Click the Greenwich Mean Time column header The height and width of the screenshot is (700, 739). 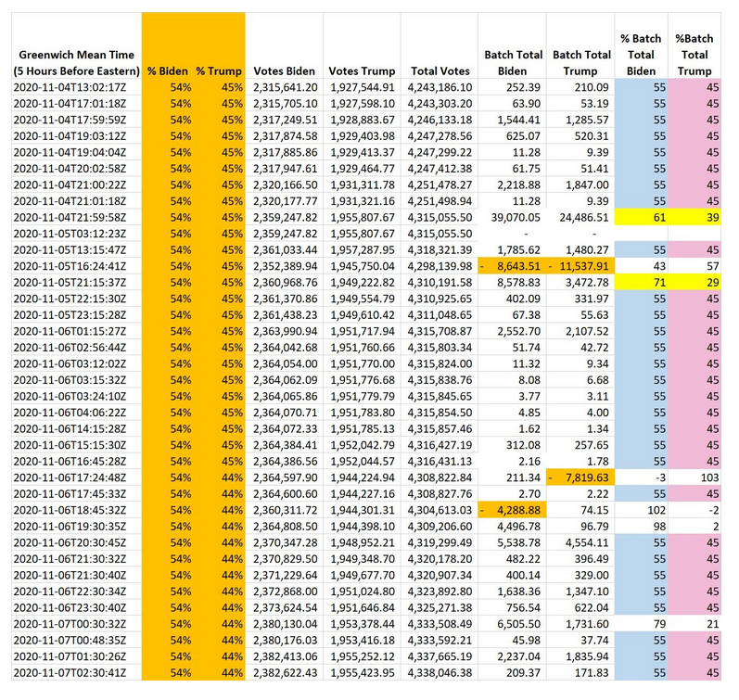tap(74, 63)
